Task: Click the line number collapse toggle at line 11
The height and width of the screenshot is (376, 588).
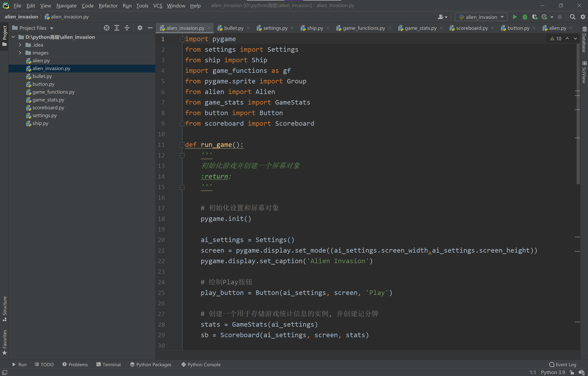Action: [x=182, y=145]
